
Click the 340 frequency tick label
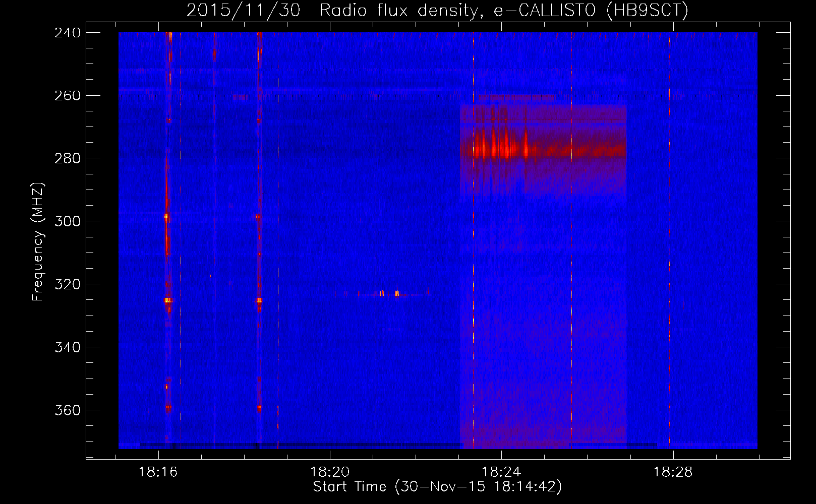(68, 347)
